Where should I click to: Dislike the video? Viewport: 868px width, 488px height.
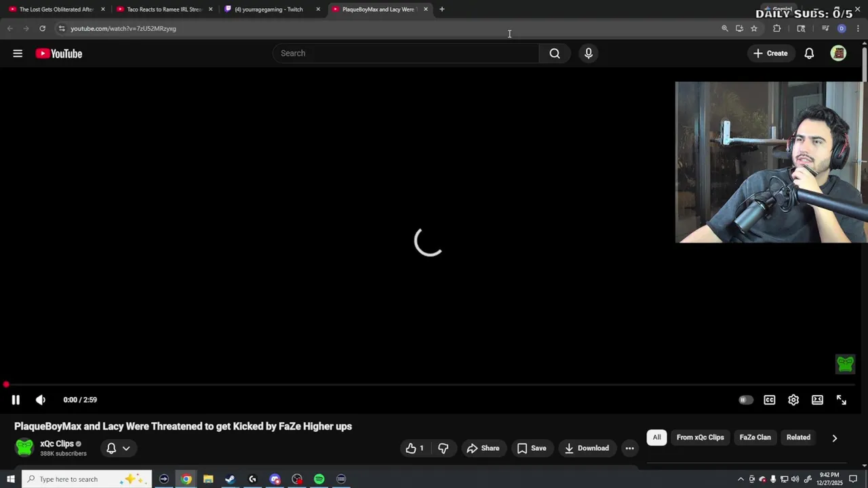(x=443, y=448)
